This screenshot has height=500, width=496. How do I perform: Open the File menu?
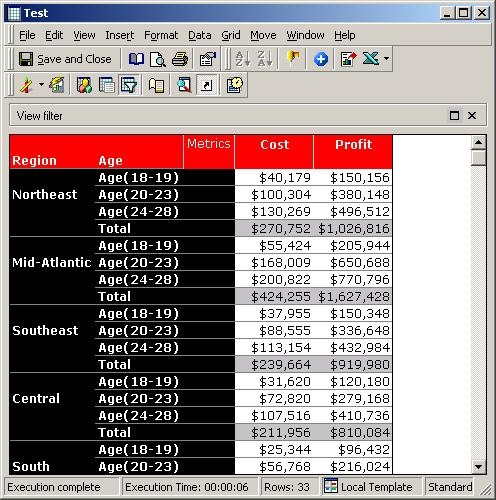[27, 35]
